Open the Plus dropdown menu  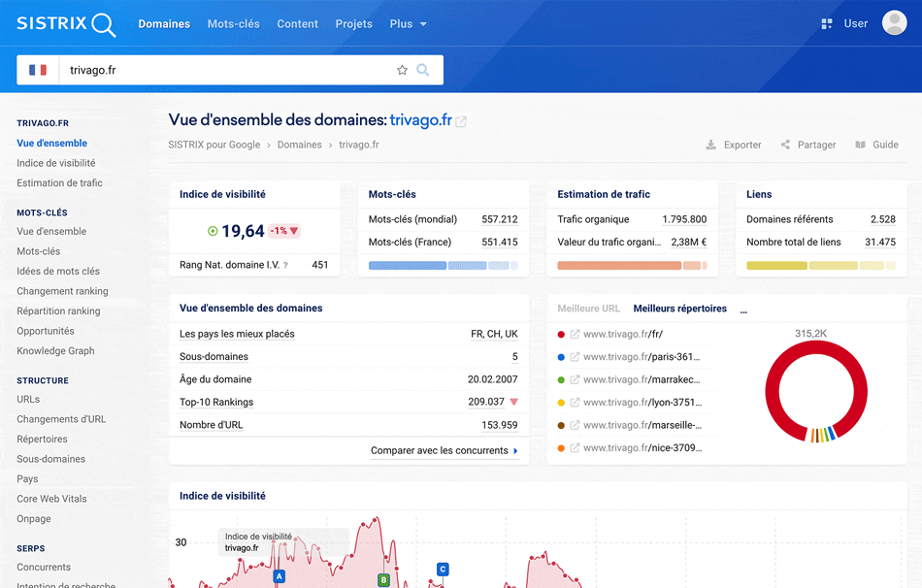point(408,24)
